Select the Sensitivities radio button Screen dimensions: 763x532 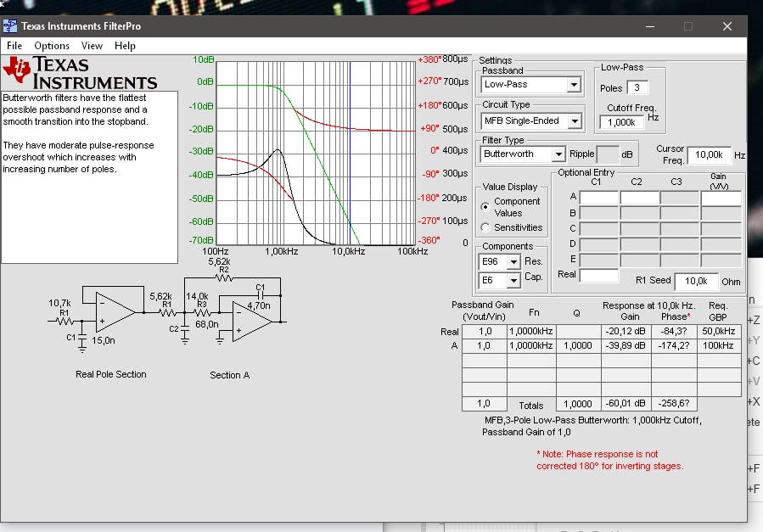485,227
